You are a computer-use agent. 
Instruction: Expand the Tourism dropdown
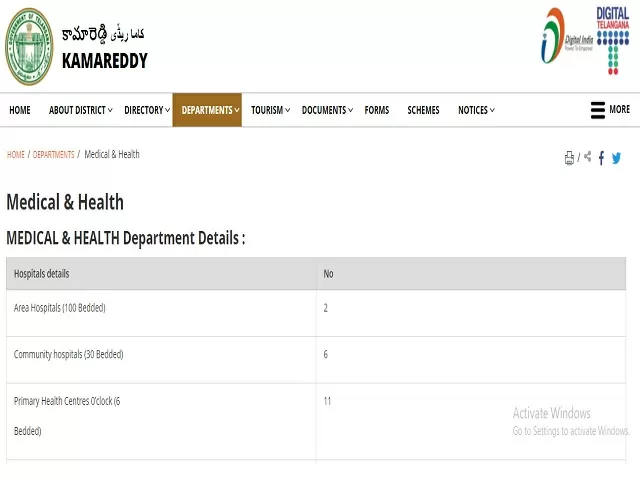coord(270,110)
